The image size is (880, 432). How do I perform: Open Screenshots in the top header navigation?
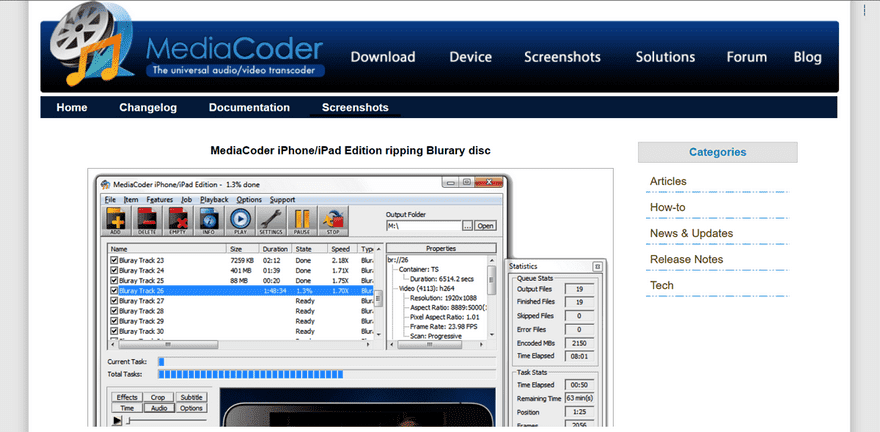(562, 57)
